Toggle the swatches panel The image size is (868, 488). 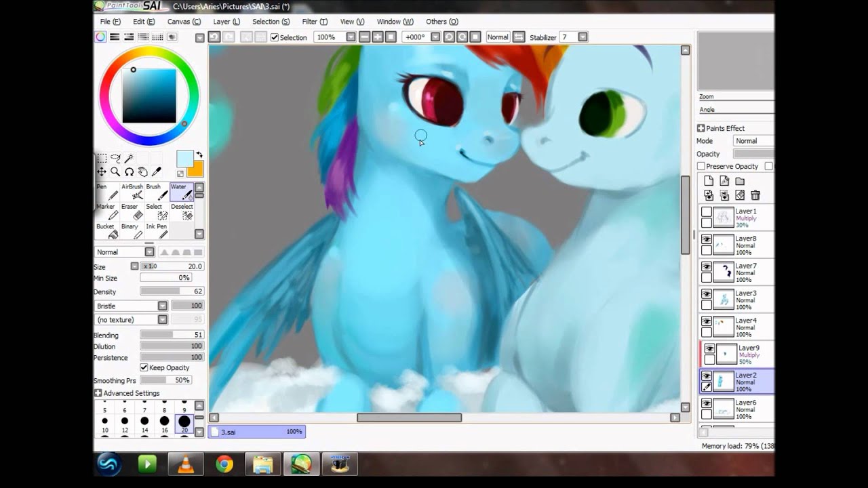pos(157,37)
